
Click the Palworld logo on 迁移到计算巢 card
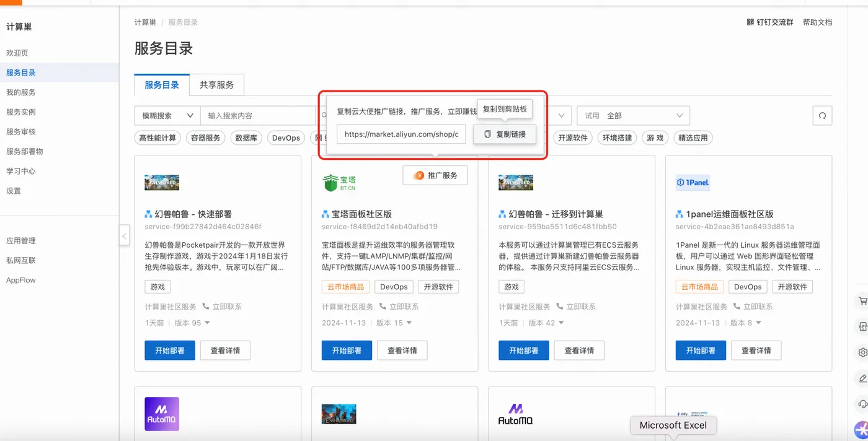pos(516,183)
